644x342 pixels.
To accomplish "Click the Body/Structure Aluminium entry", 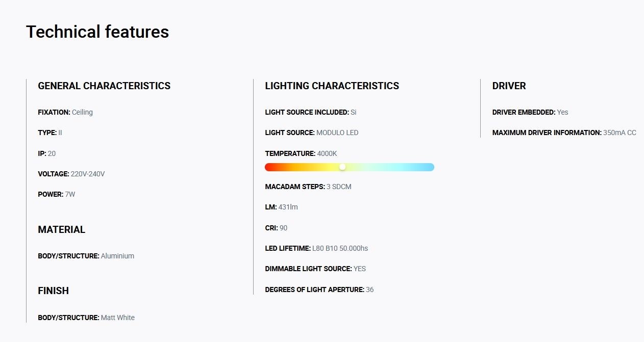I will coord(86,256).
